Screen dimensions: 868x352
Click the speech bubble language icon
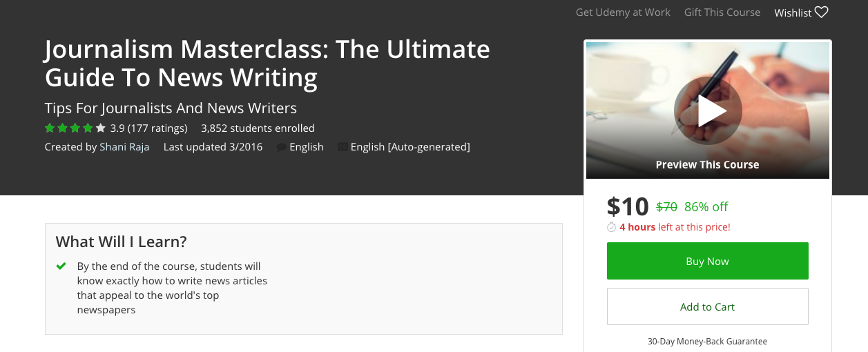tap(281, 147)
